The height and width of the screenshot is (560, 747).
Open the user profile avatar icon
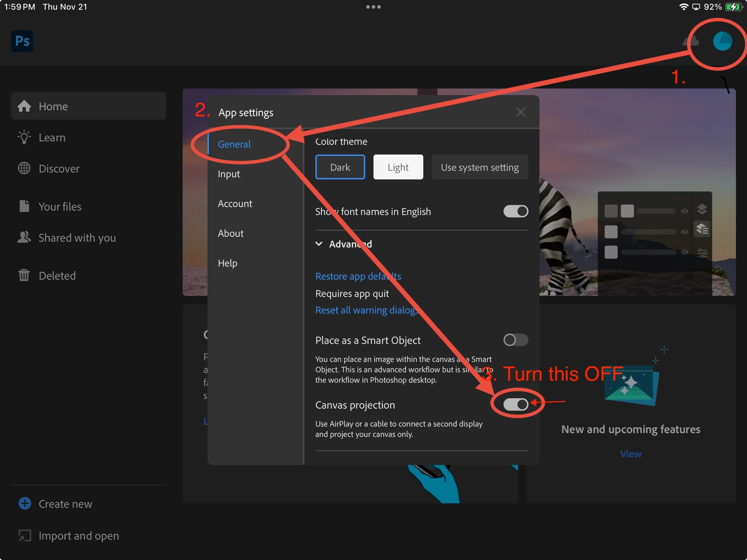pos(722,41)
